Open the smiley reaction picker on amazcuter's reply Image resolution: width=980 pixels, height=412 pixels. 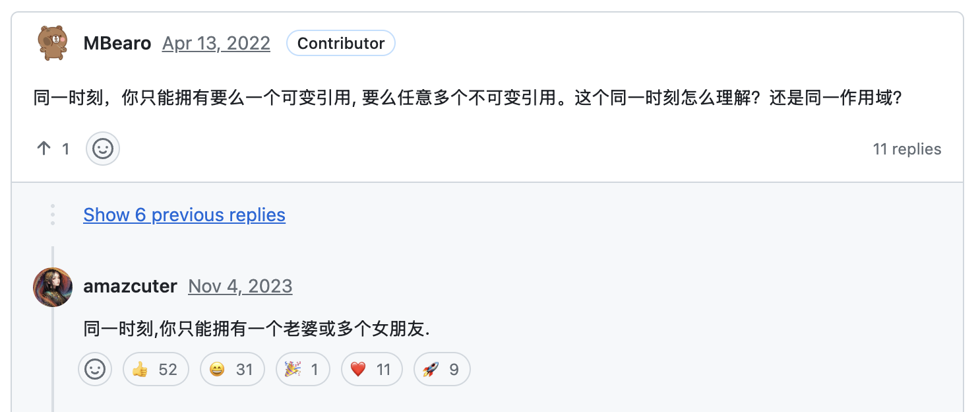point(95,369)
